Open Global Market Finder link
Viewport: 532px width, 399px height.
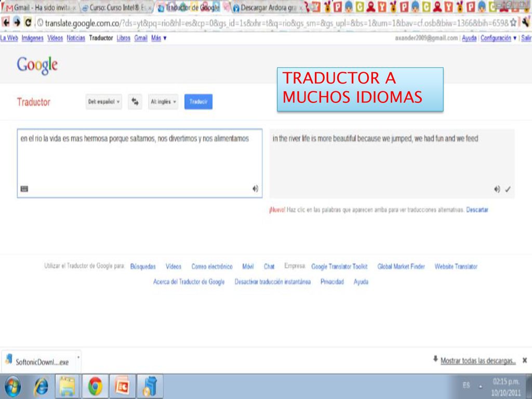point(401,267)
